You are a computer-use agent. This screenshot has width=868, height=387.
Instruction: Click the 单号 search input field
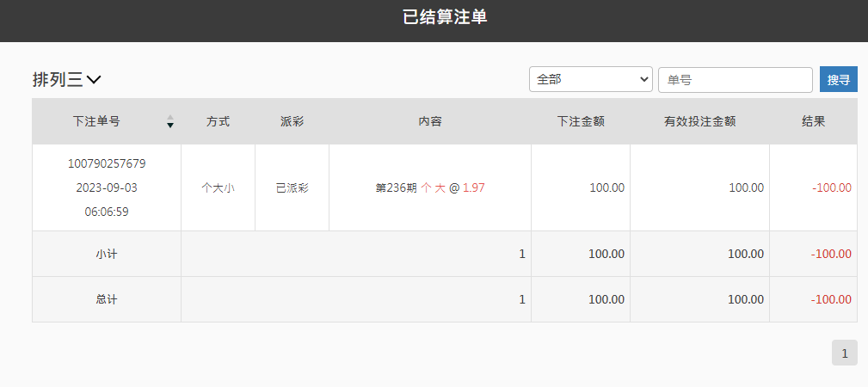735,80
